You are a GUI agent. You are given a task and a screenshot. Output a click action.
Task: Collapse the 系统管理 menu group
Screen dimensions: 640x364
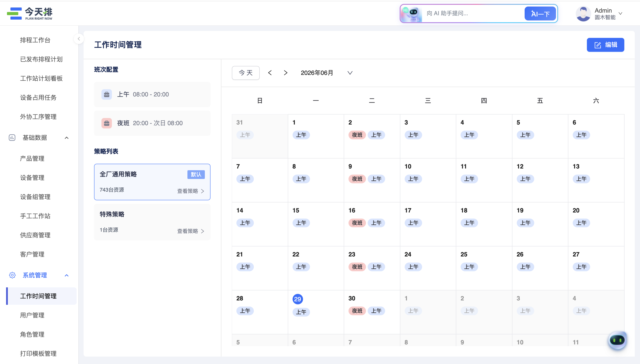coord(66,275)
